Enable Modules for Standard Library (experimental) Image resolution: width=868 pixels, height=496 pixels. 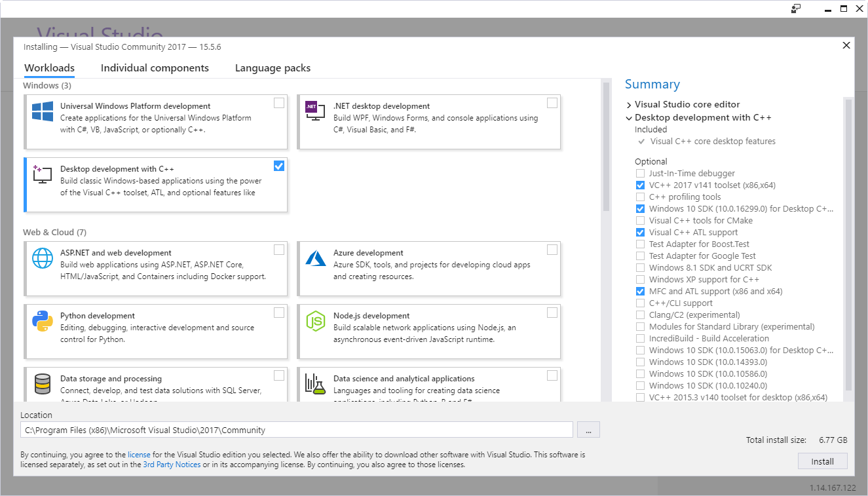pyautogui.click(x=640, y=327)
